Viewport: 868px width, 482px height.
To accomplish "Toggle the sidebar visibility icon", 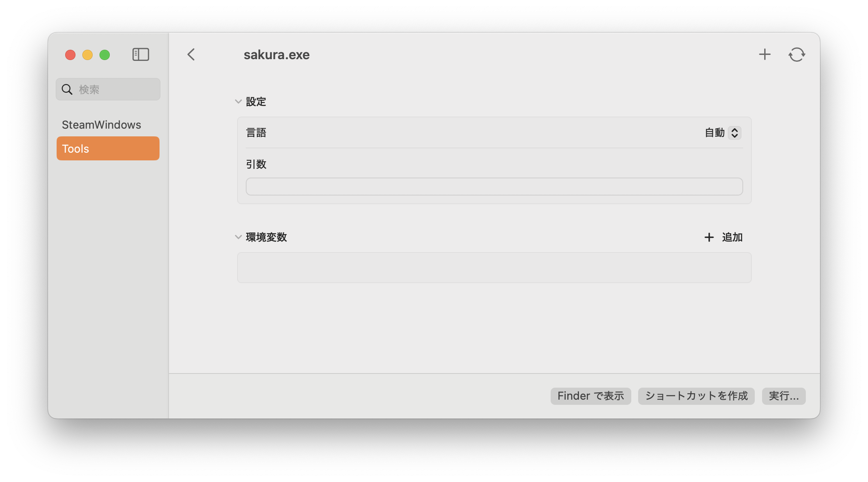I will point(141,54).
